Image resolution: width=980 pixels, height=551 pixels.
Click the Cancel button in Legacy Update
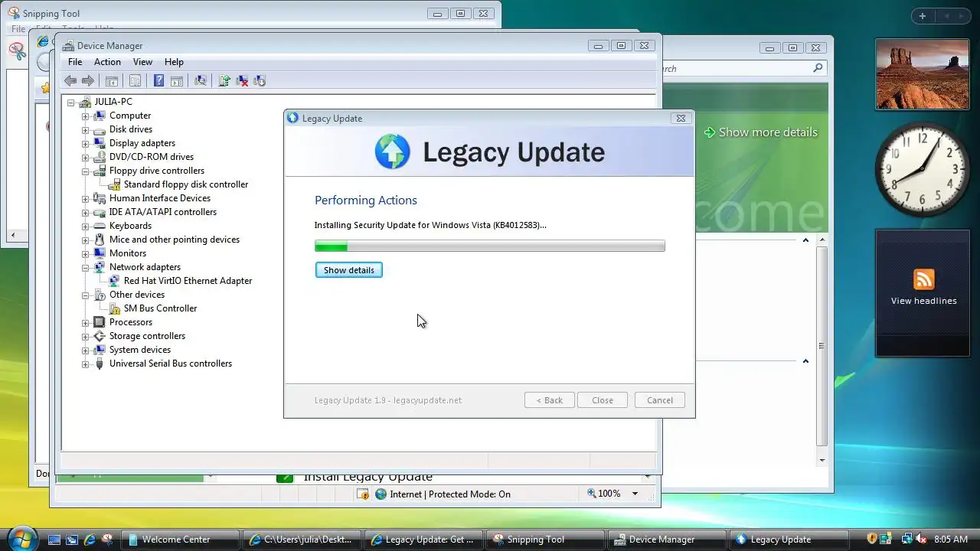[660, 400]
